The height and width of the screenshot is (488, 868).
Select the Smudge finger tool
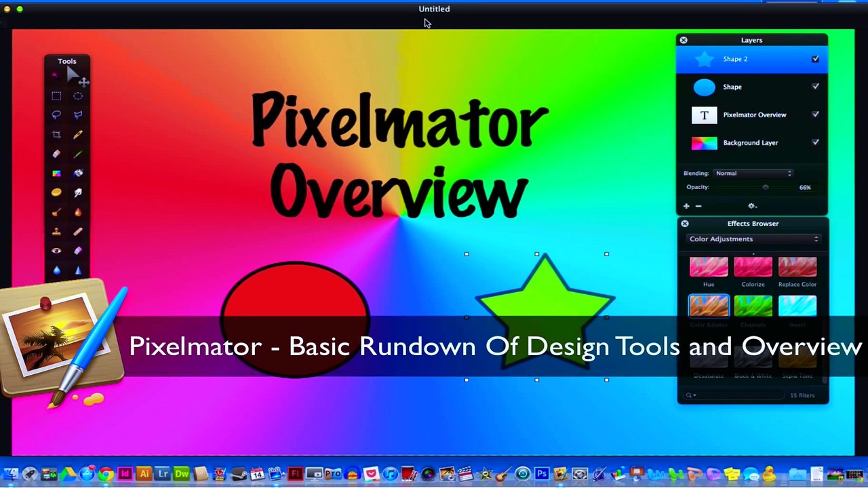click(x=78, y=192)
